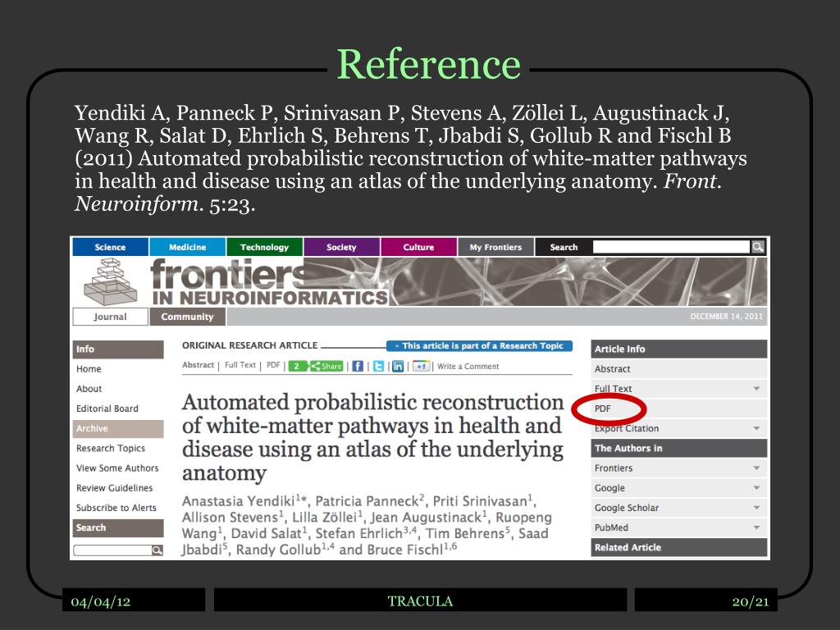Image resolution: width=840 pixels, height=630 pixels.
Task: Switch to the Technology tab
Action: pos(265,247)
